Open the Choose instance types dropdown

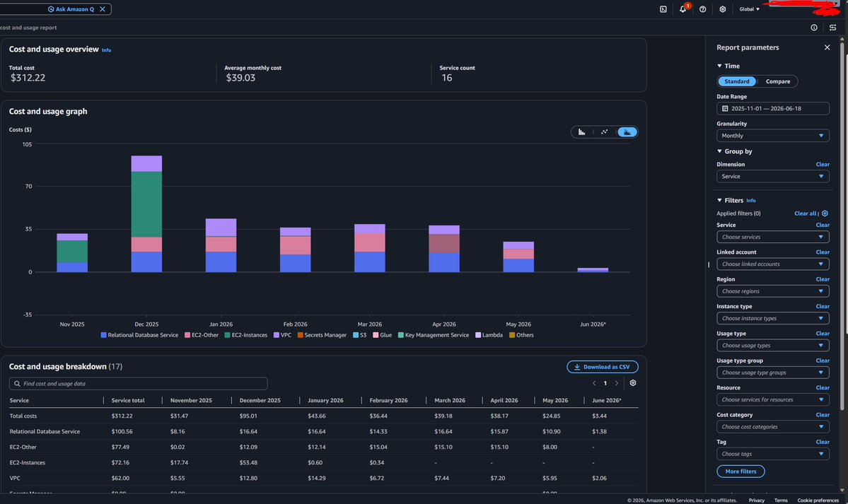[773, 318]
